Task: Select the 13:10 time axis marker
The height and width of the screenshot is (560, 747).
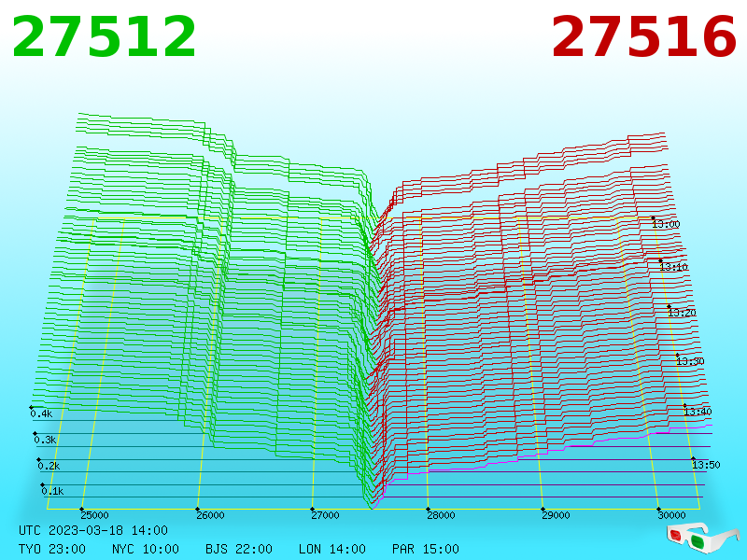Action: (x=673, y=267)
